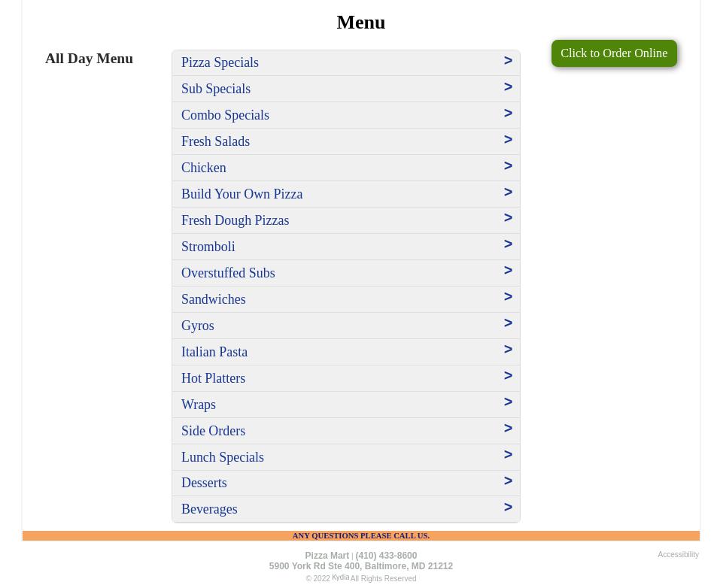Open the Combo Specials category
Image resolution: width=711 pixels, height=588 pixels.
pos(225,115)
